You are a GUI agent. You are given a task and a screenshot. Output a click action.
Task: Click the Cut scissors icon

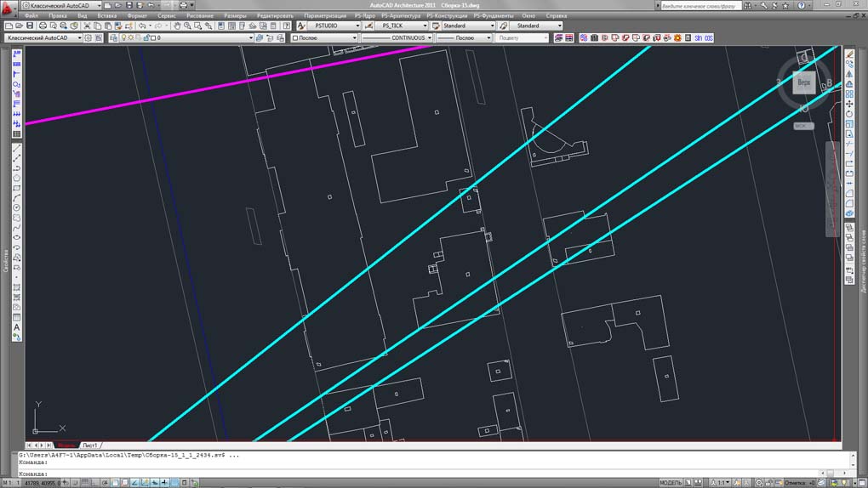tap(87, 26)
